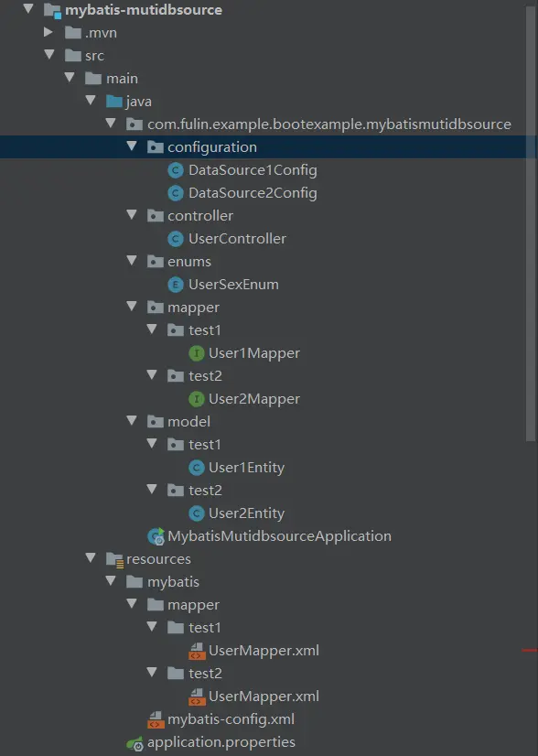
Task: Click the enums package icon
Action: [155, 262]
